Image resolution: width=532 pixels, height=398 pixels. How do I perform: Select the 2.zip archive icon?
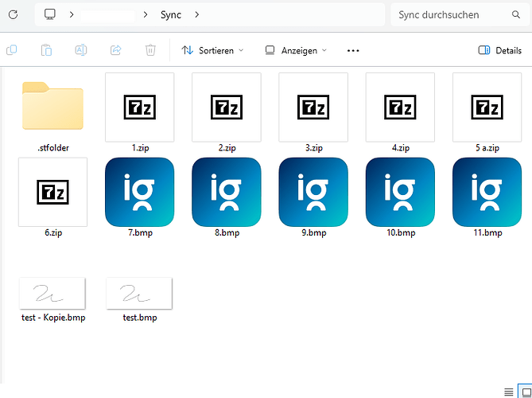coord(227,107)
